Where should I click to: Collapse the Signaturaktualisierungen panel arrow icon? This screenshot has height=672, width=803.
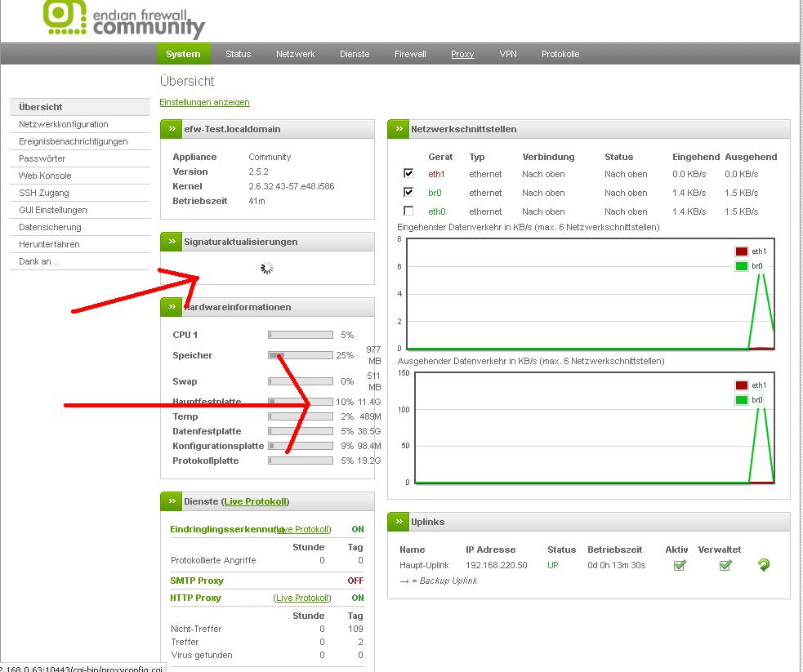172,242
